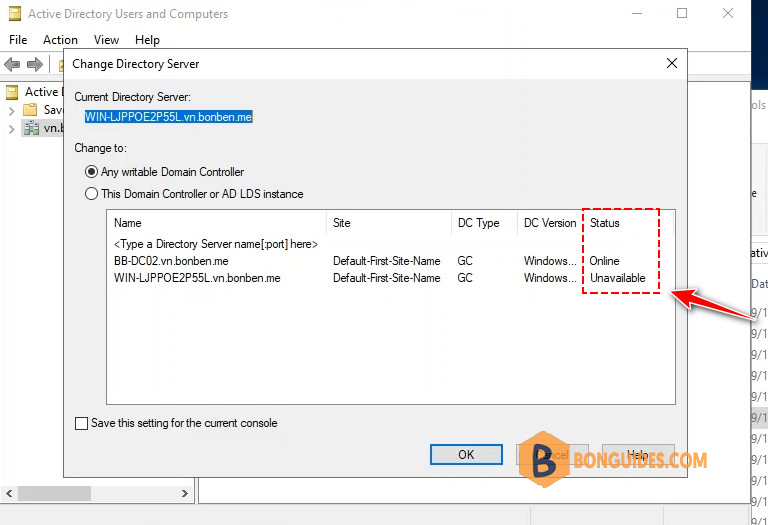Screen dimensions: 768x525
Task: Sort by Status column header
Action: pos(628,223)
